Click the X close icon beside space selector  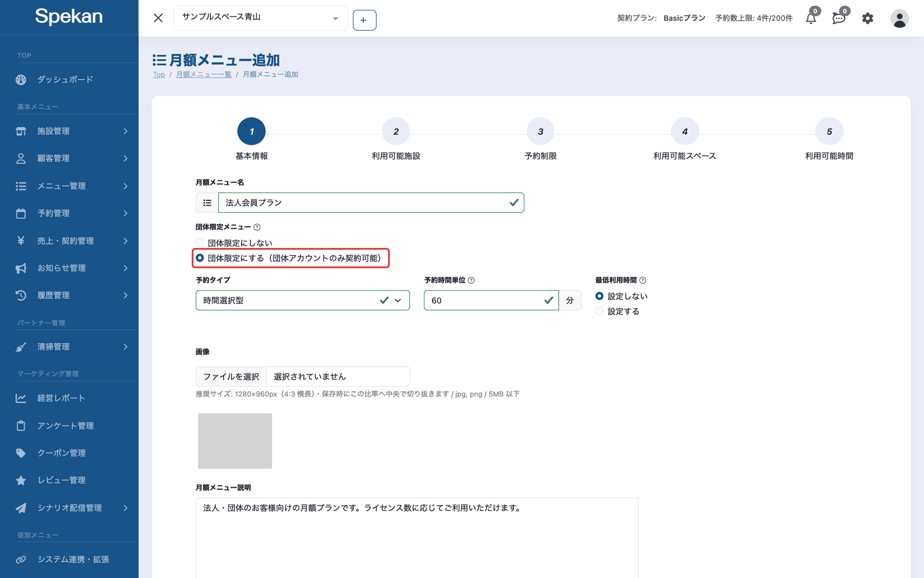pos(158,18)
